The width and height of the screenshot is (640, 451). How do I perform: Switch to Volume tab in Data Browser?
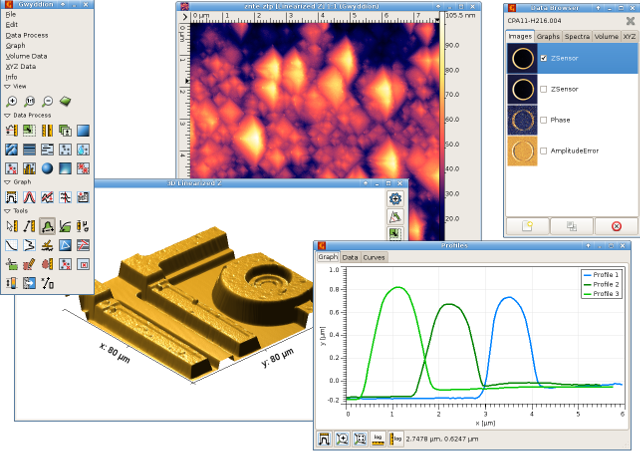pyautogui.click(x=606, y=36)
